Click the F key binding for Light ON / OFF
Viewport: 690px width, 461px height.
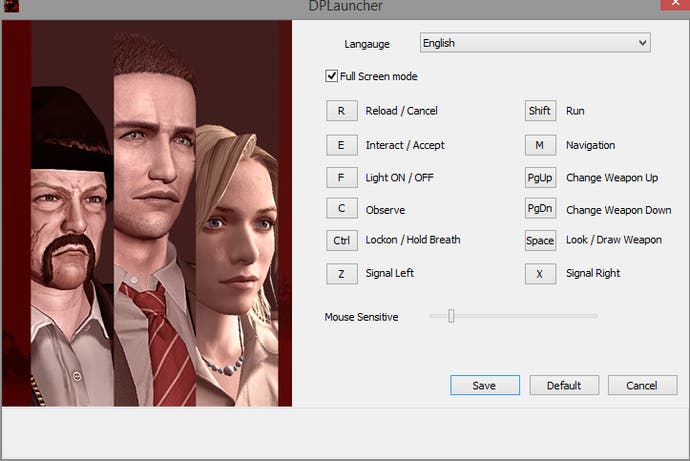[x=341, y=178]
